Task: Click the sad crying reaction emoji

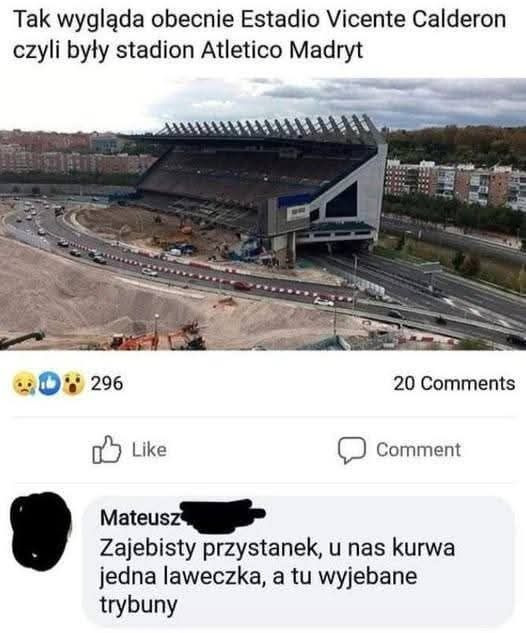Action: coord(24,384)
